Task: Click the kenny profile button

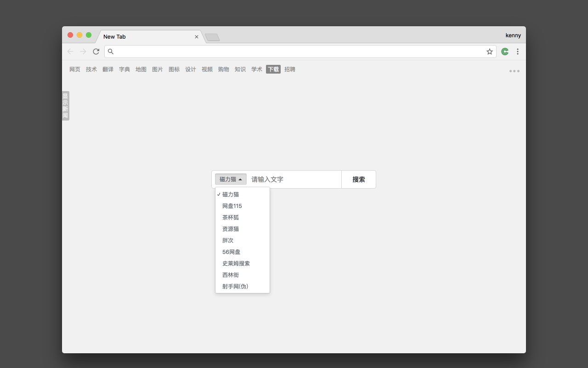Action: pyautogui.click(x=513, y=35)
